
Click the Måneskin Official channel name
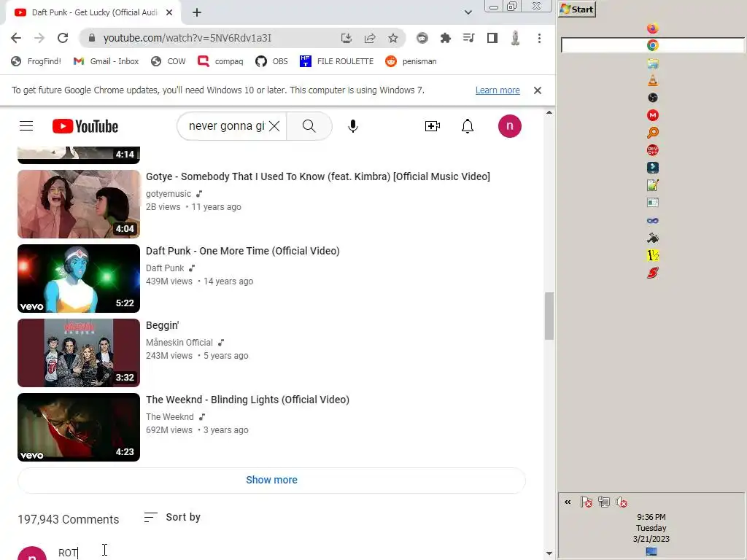[179, 343]
